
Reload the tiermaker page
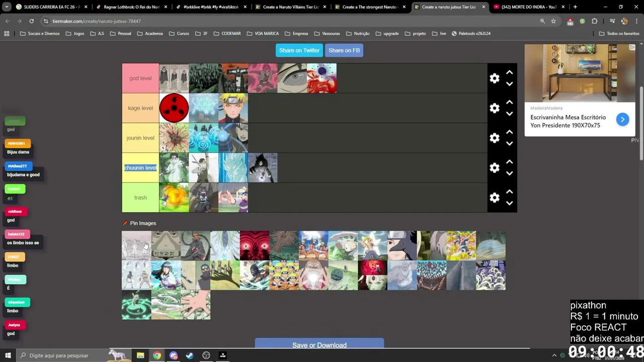tap(31, 21)
